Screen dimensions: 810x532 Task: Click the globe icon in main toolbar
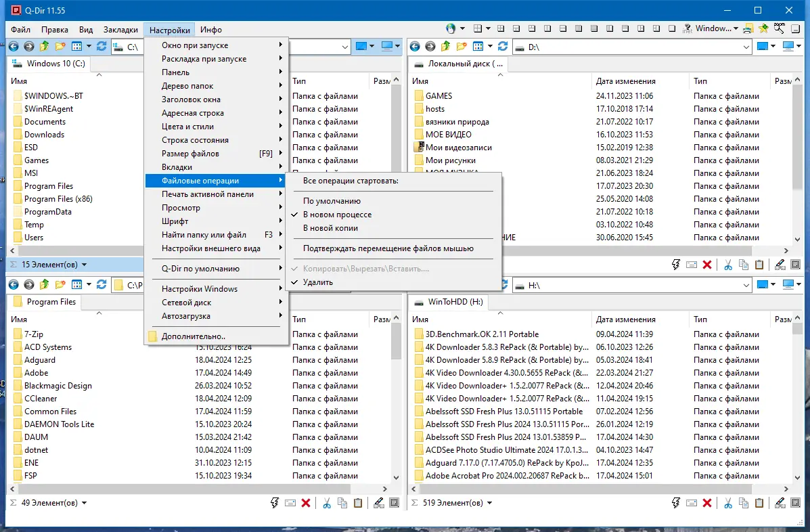(451, 28)
